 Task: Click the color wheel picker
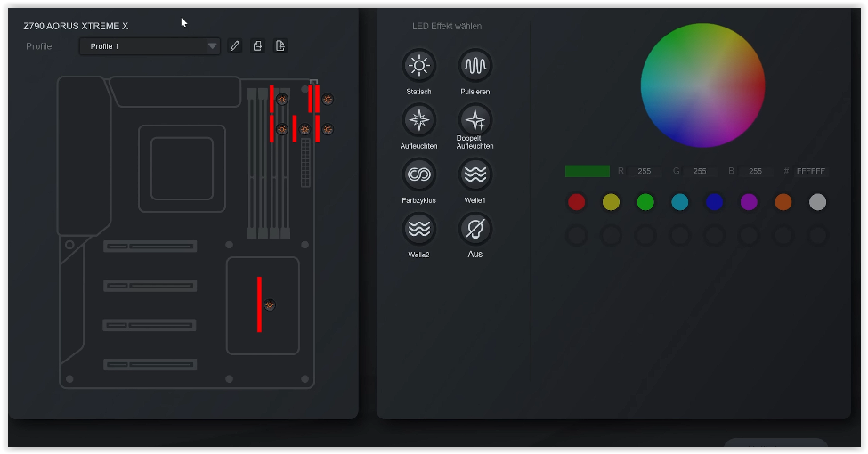[702, 85]
